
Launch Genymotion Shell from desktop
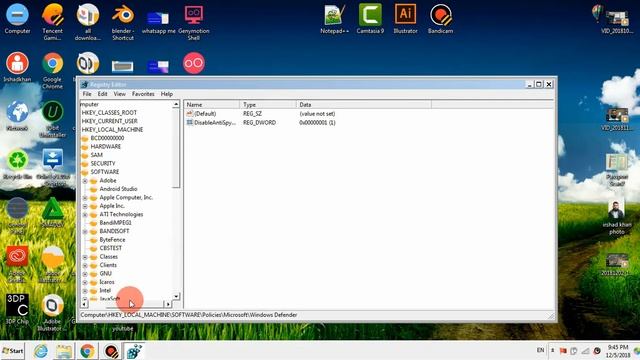193,21
